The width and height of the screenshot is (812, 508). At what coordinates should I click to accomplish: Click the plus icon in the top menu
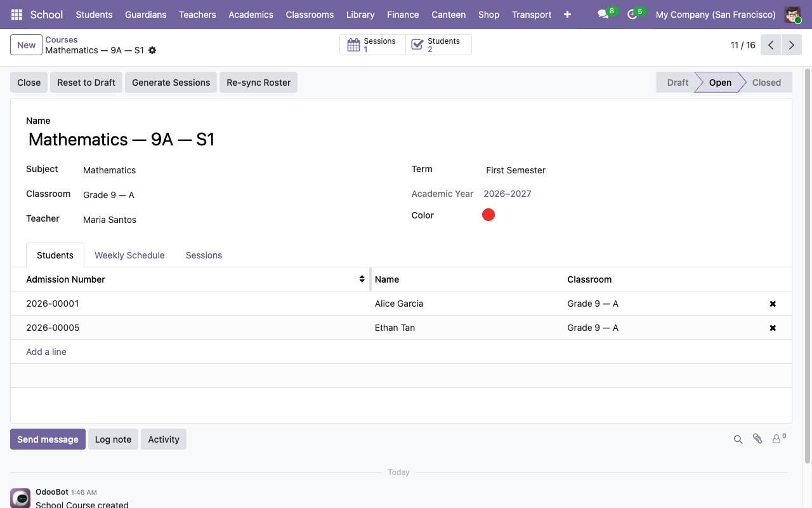[x=567, y=15]
